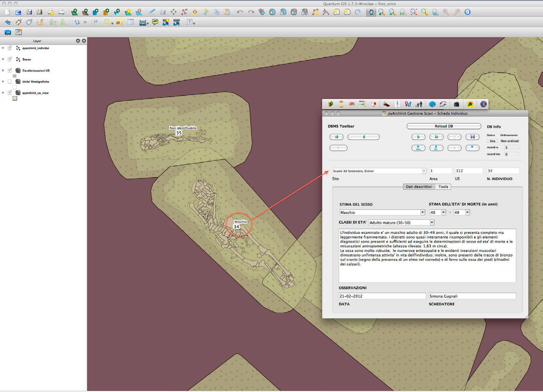Viewport: 543px width, 392px height.
Task: Click the Go search button
Action: pos(436,148)
